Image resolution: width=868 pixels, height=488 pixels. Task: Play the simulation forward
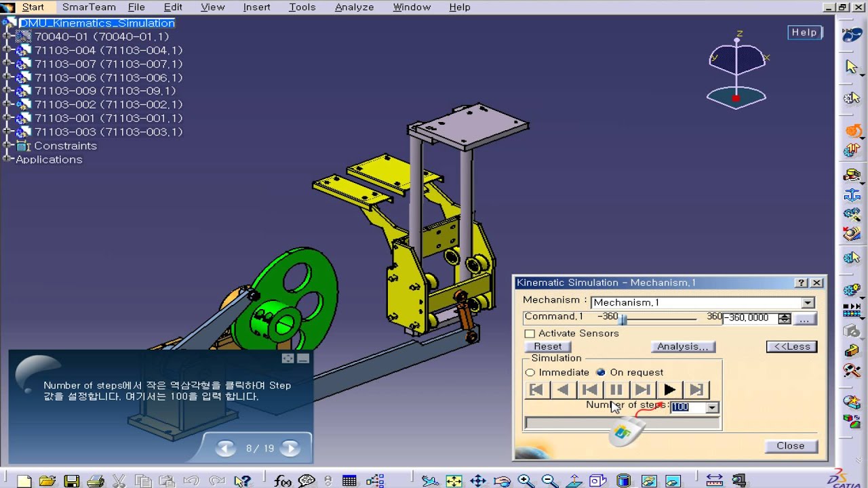tap(669, 390)
